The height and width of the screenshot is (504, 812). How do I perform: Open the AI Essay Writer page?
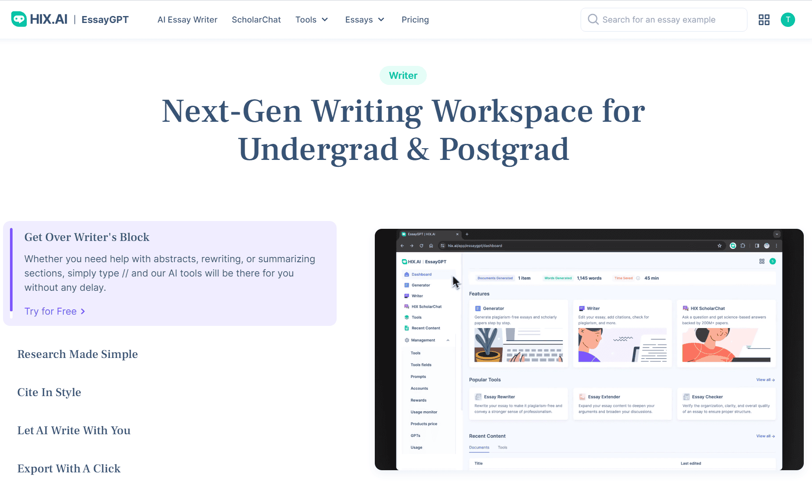click(x=187, y=20)
